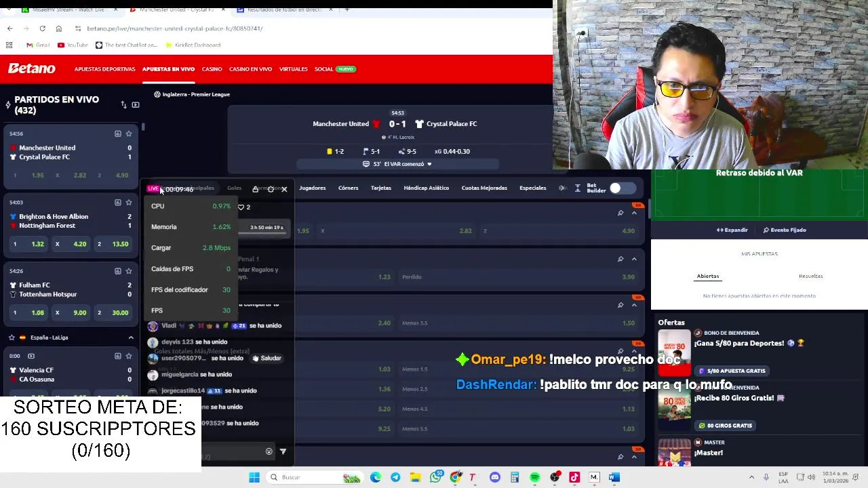Click video icon on Valencia CF card
868x488 pixels.
pos(31,356)
